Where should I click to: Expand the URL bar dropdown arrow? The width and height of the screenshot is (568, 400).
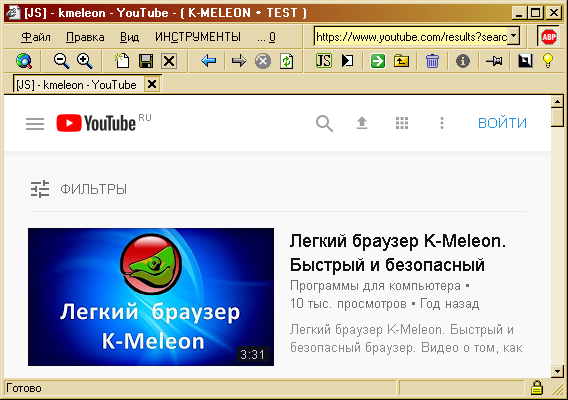(513, 36)
